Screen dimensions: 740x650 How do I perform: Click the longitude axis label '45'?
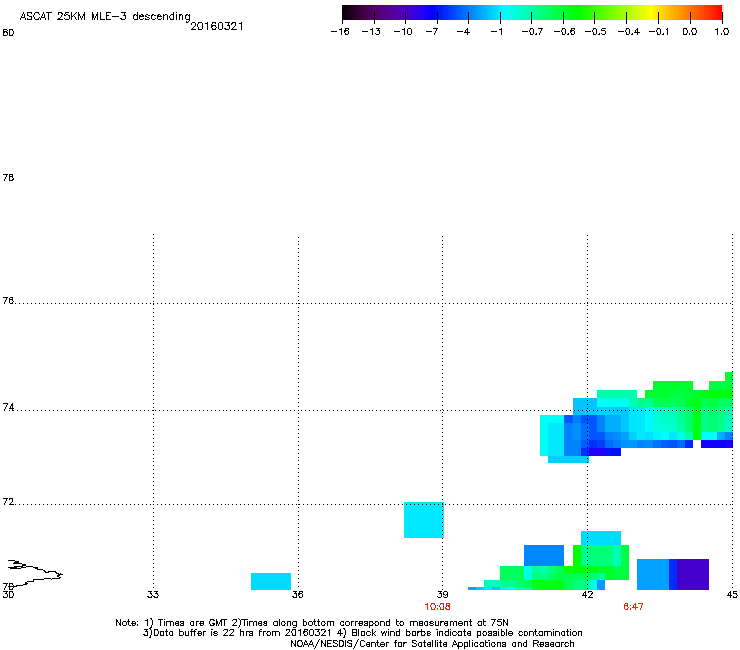pyautogui.click(x=732, y=595)
